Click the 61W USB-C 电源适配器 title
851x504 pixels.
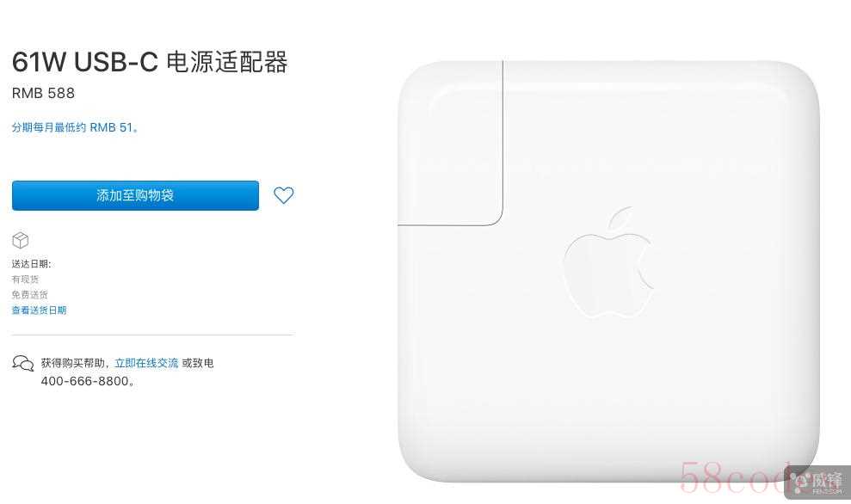click(150, 62)
